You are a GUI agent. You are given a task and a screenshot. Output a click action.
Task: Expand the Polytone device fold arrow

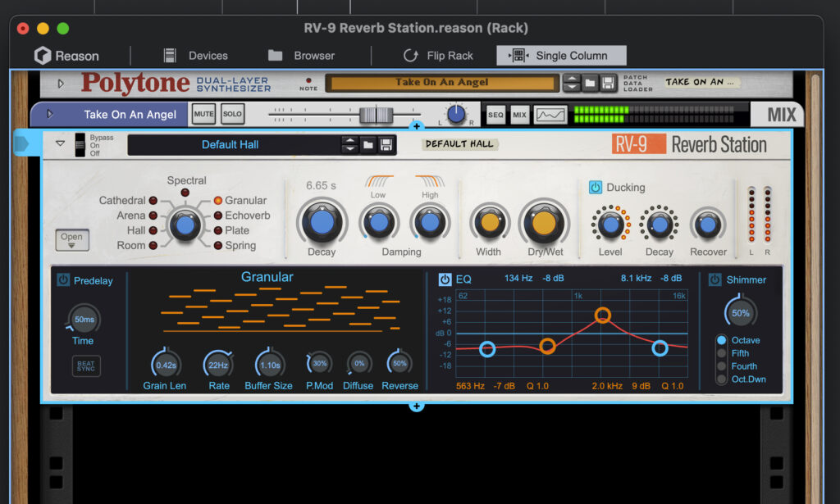(x=61, y=84)
